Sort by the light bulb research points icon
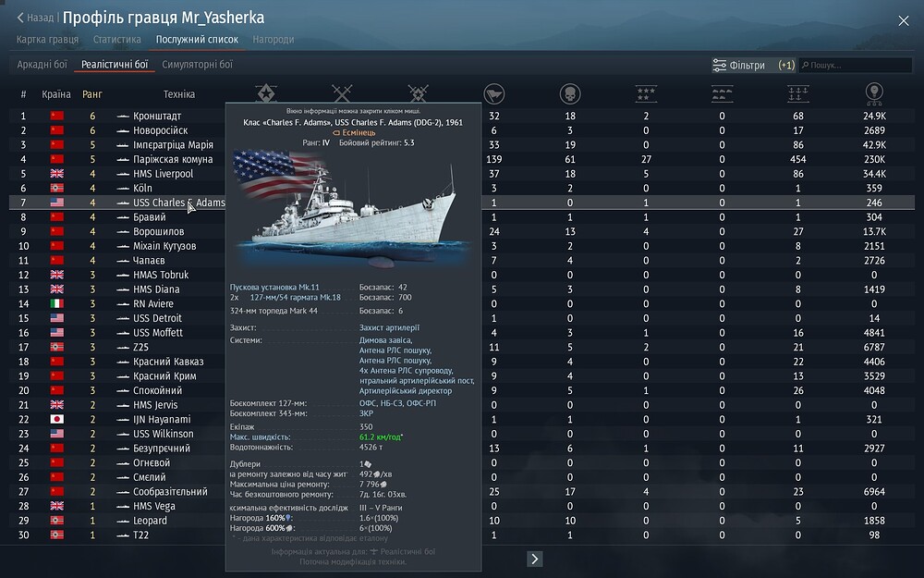 874,93
